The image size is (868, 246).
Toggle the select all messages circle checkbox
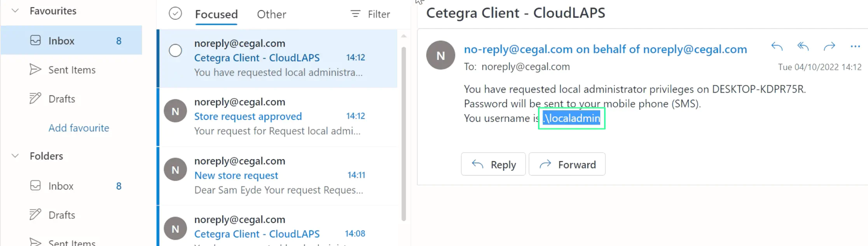[175, 14]
